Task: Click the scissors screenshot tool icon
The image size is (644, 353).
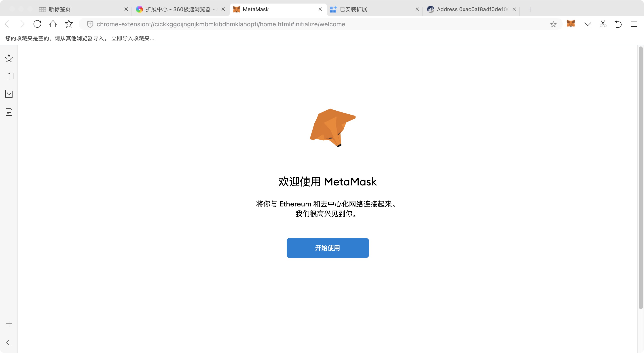Action: click(x=603, y=24)
